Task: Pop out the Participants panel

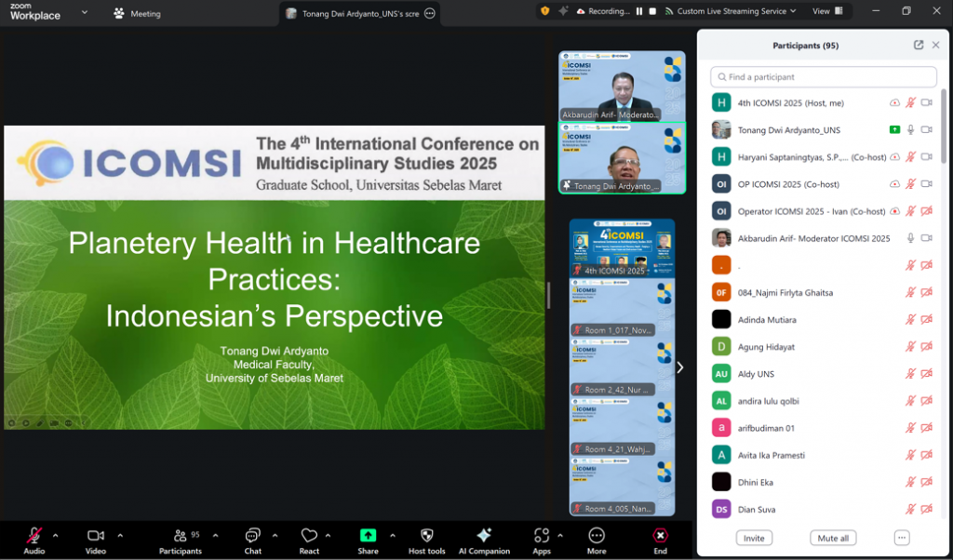Action: click(x=919, y=45)
